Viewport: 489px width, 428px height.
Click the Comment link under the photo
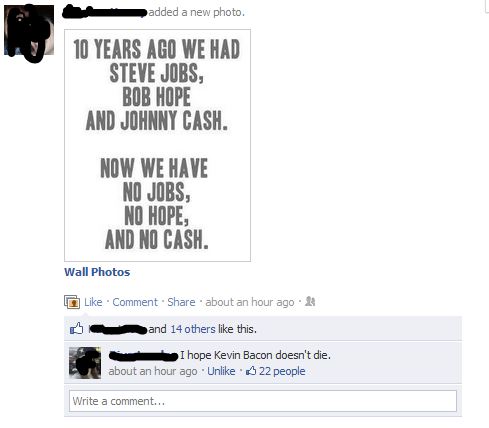(135, 302)
